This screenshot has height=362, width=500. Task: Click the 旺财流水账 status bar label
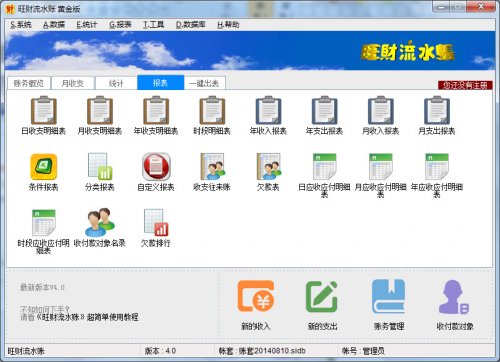[x=26, y=351]
